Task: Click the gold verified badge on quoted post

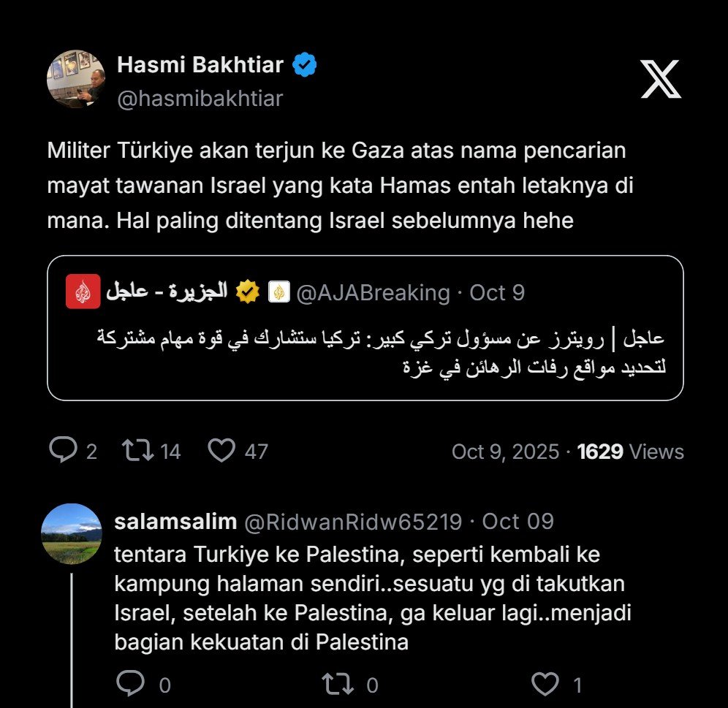Action: 249,292
